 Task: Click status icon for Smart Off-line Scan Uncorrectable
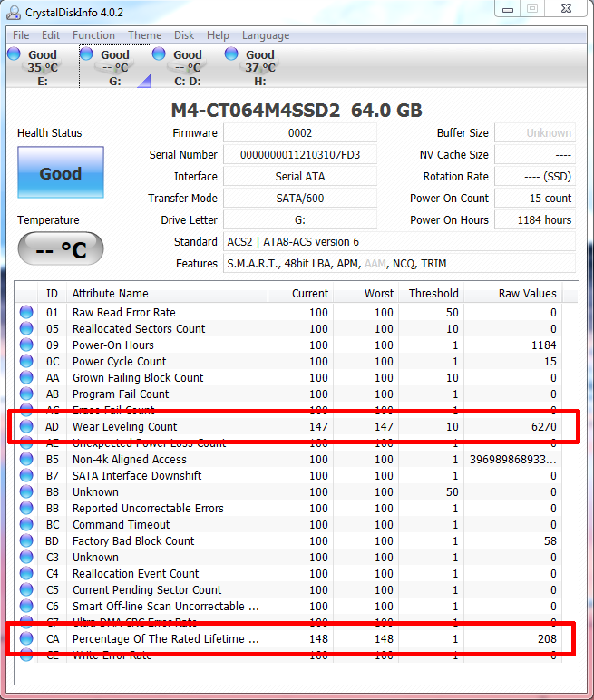[x=26, y=606]
